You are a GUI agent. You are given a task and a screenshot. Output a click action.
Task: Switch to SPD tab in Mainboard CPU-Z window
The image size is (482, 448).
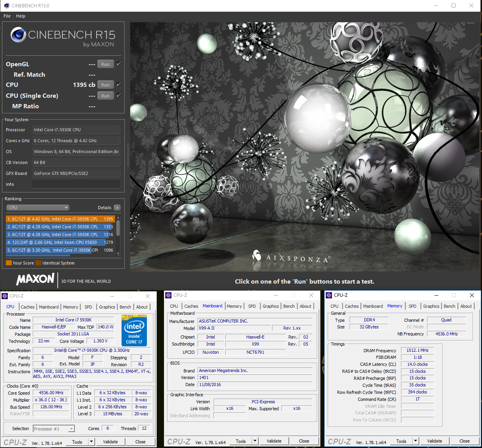tap(252, 306)
